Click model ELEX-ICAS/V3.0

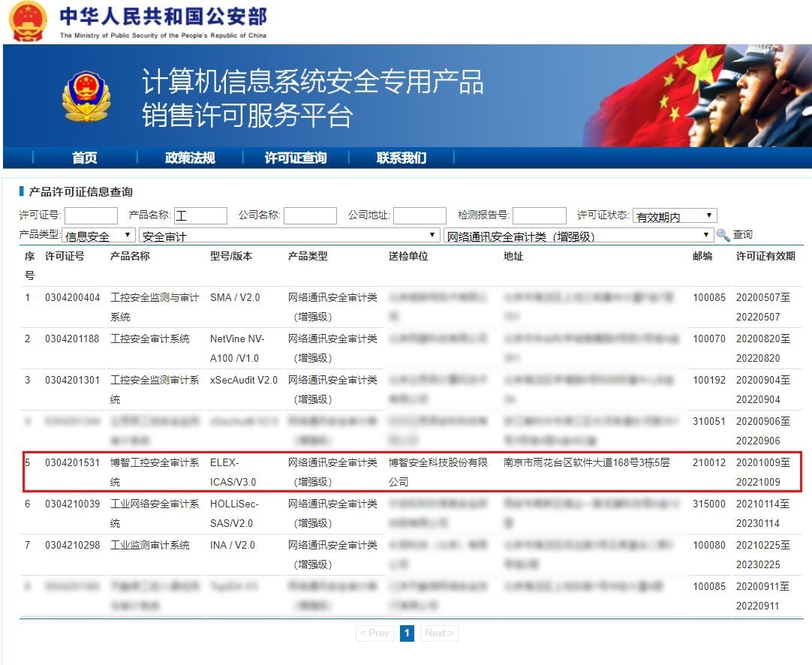233,472
